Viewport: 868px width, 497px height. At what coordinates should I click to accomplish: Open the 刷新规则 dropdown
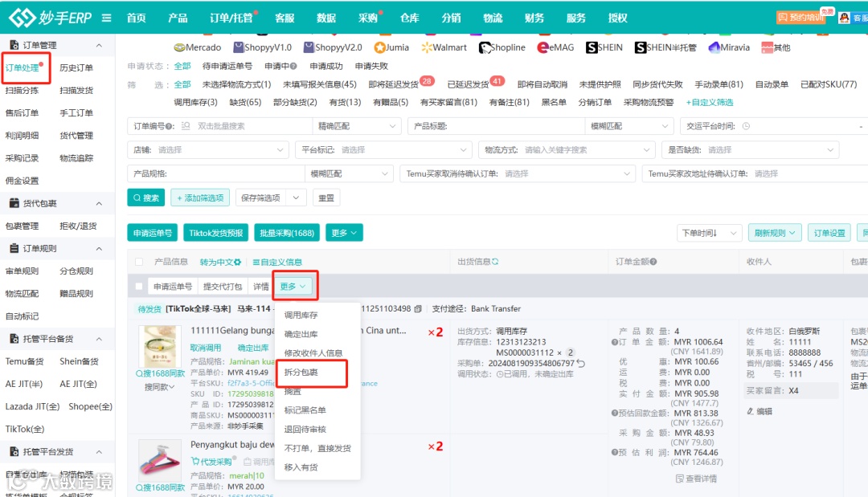(x=774, y=233)
